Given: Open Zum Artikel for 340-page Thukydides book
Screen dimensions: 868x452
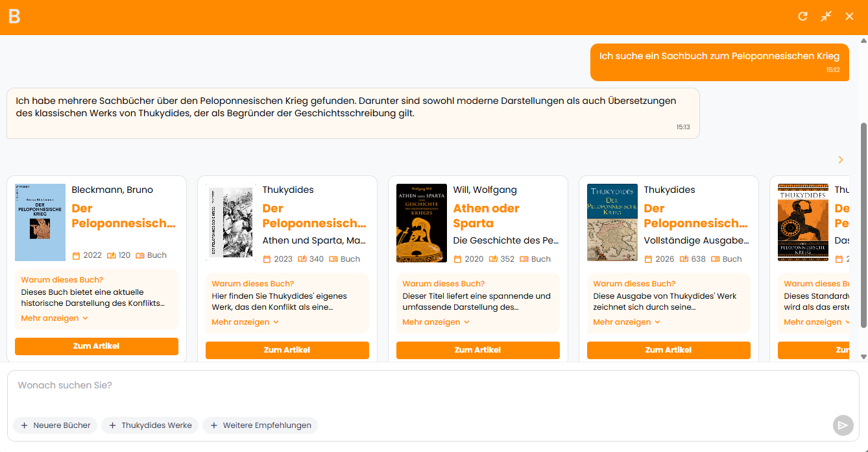Looking at the screenshot, I should [287, 350].
